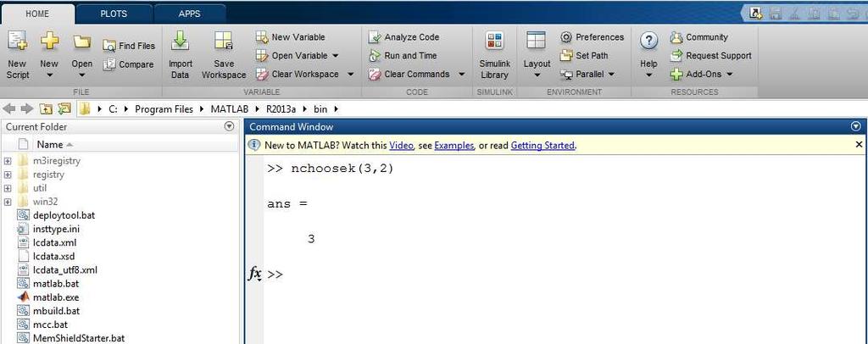Select the C: segment in address bar
The width and height of the screenshot is (868, 344).
point(113,109)
